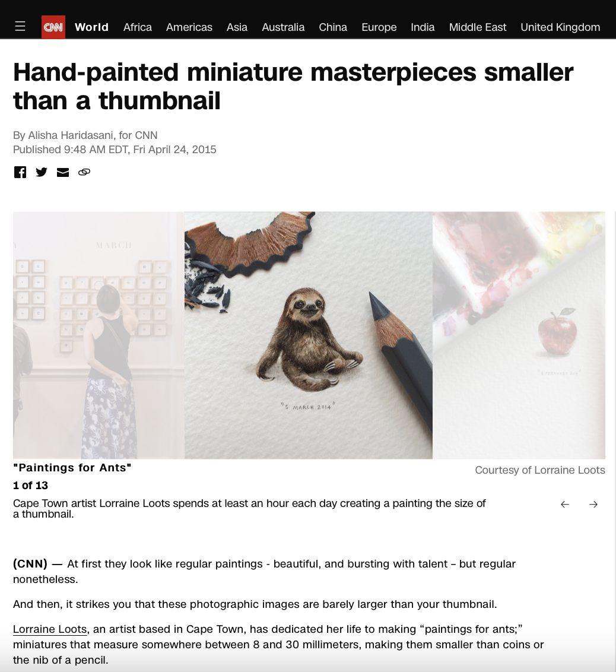The width and height of the screenshot is (616, 672).
Task: Share article via email icon
Action: coord(63,172)
